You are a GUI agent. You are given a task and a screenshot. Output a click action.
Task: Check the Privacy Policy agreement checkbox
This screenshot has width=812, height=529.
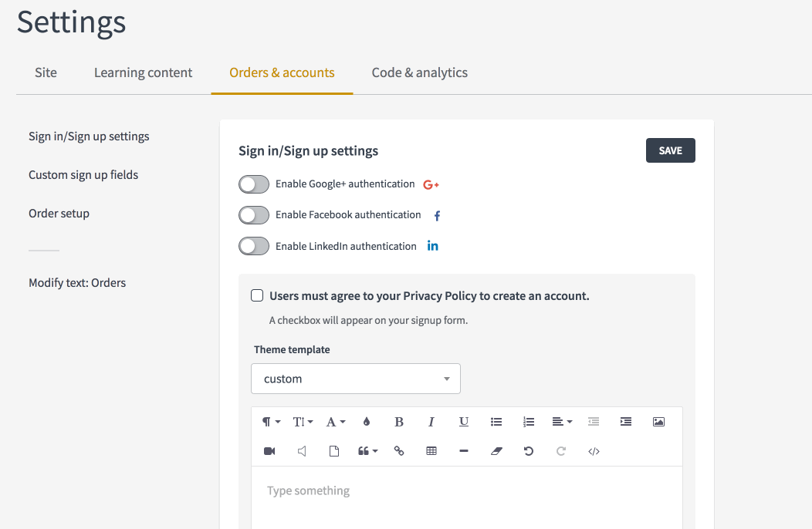(257, 295)
